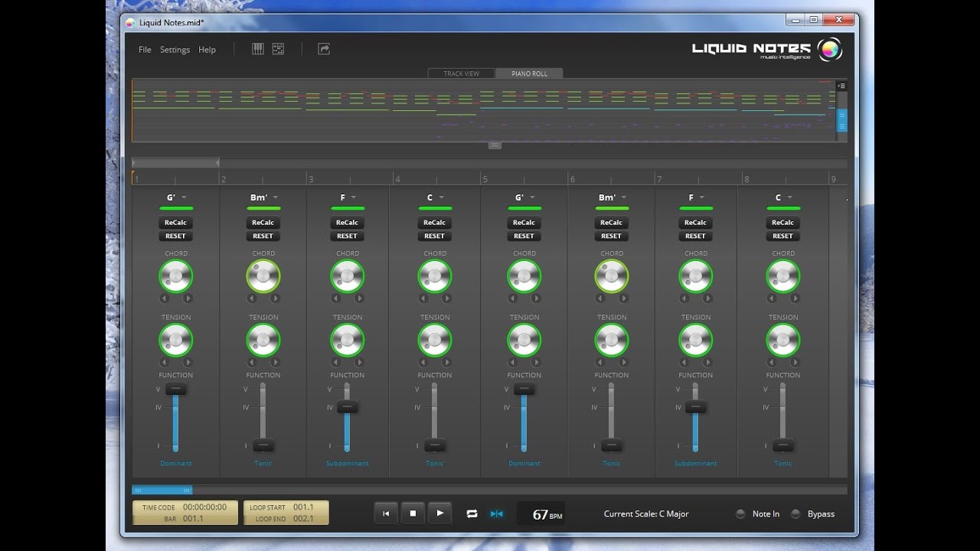
Task: Click the right arrow under bar 4 TENSION knob
Action: (446, 362)
